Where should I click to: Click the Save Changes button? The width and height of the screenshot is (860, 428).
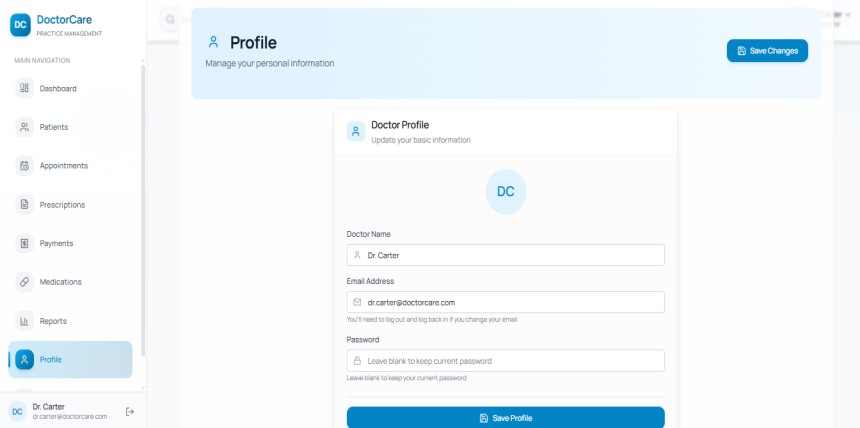767,51
